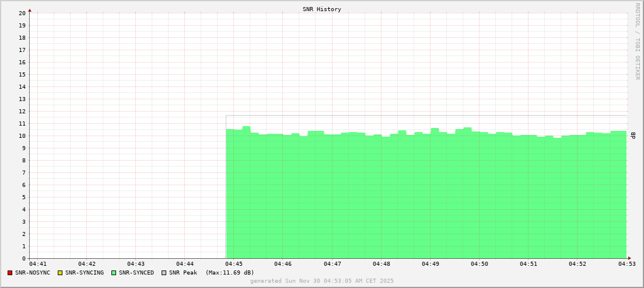Click the 04:45 time axis label
The width and height of the screenshot is (644, 288).
coord(233,264)
